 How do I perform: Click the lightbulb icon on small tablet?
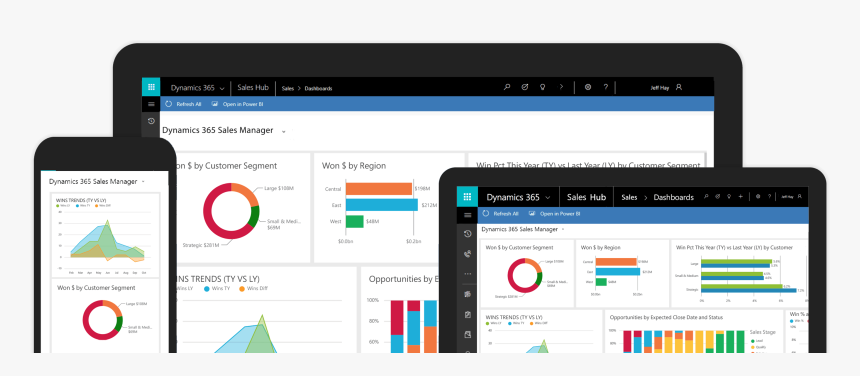(x=729, y=196)
